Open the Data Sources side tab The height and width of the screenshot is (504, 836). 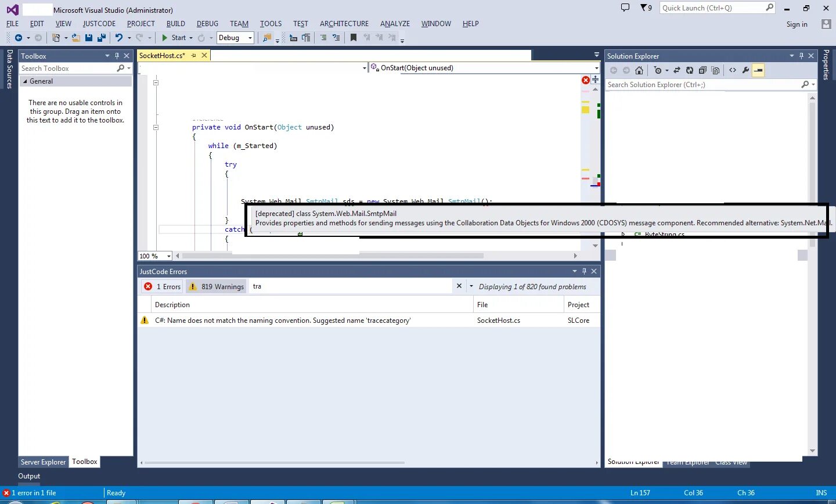coord(9,69)
